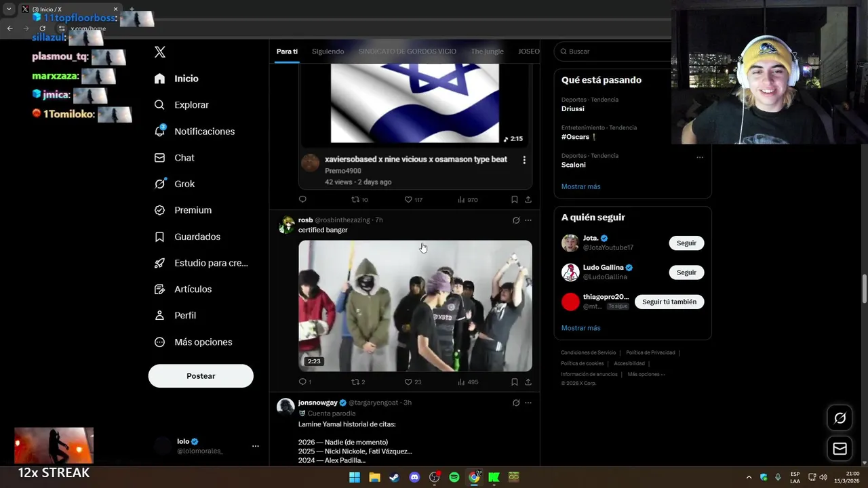Click the X logo in the sidebar
Screen dimensions: 868x488
tap(160, 52)
